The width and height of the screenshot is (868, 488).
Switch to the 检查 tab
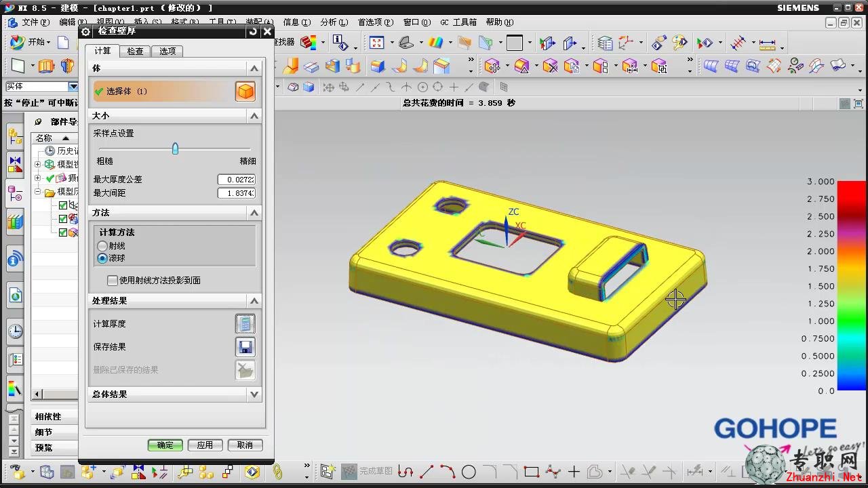[135, 51]
